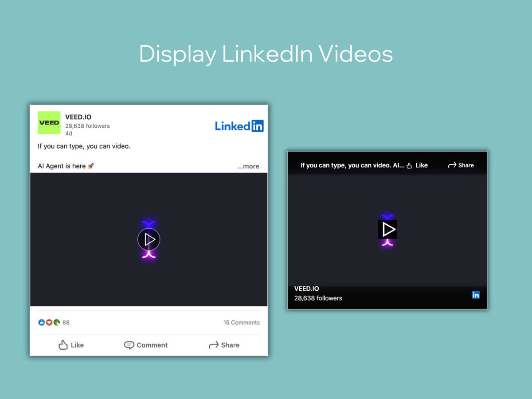Click the "AI Agent is here" text line
Image resolution: width=532 pixels, height=399 pixels.
(x=66, y=166)
